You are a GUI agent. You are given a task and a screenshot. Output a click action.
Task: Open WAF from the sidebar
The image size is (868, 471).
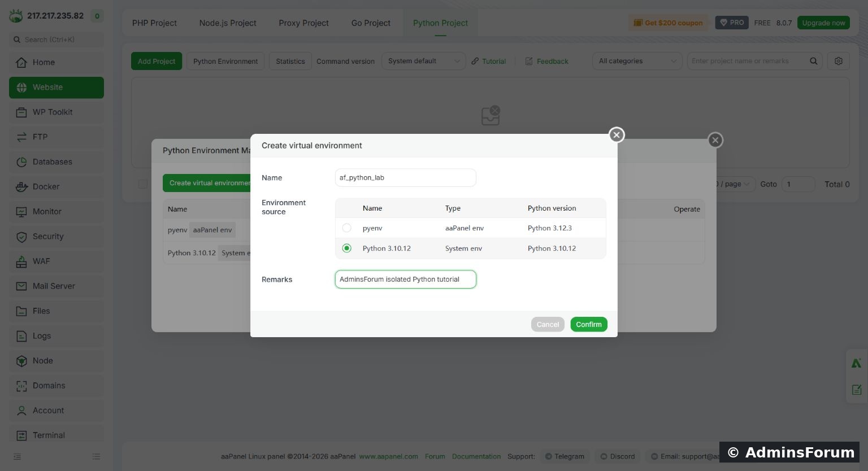click(57, 261)
